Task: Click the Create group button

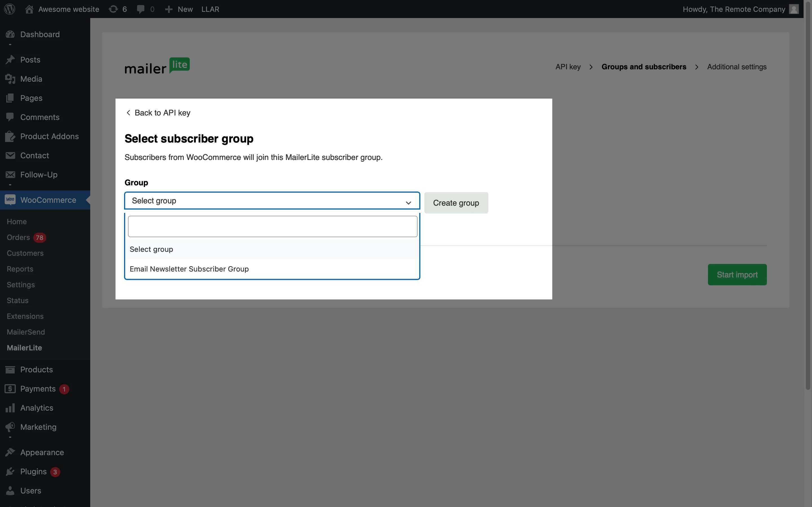Action: 456,203
